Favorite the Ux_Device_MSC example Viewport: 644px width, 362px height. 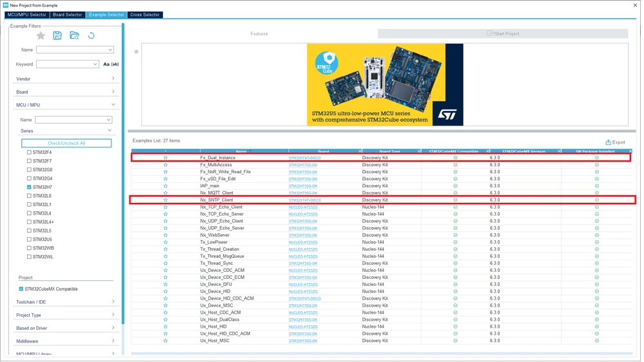pos(166,305)
